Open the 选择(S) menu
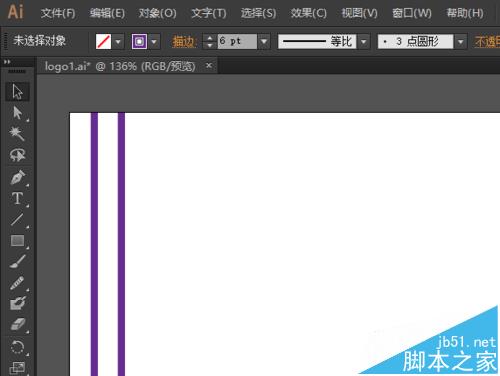This screenshot has height=376, width=500. coord(258,13)
